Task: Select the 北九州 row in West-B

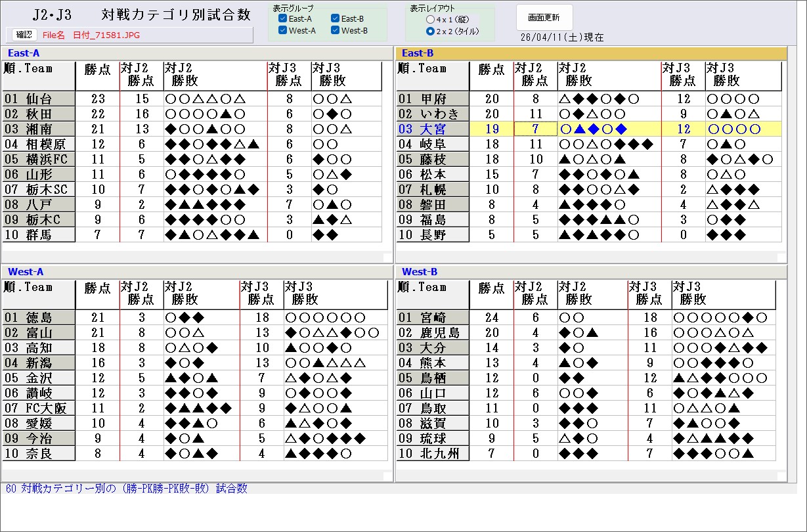Action: (x=432, y=454)
